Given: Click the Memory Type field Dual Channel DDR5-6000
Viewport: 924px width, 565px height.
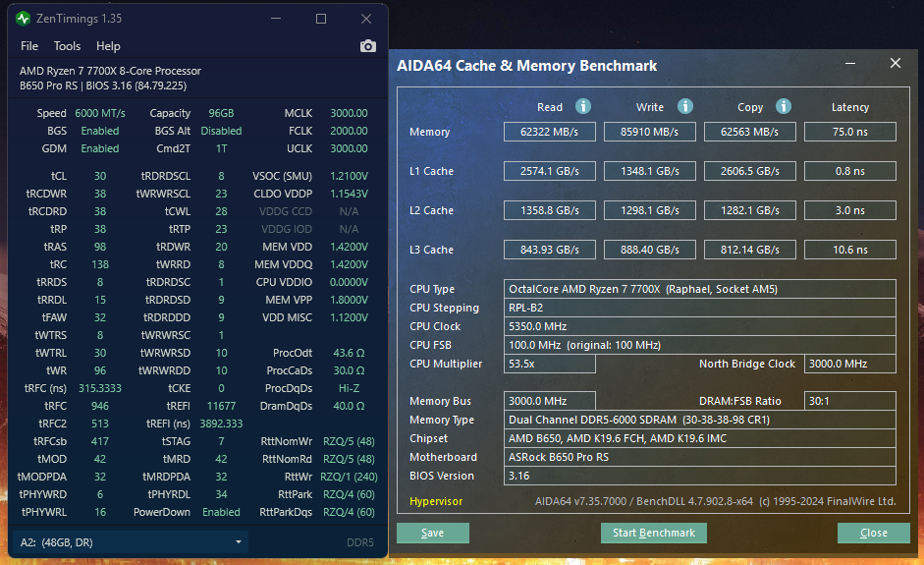Looking at the screenshot, I should point(700,420).
